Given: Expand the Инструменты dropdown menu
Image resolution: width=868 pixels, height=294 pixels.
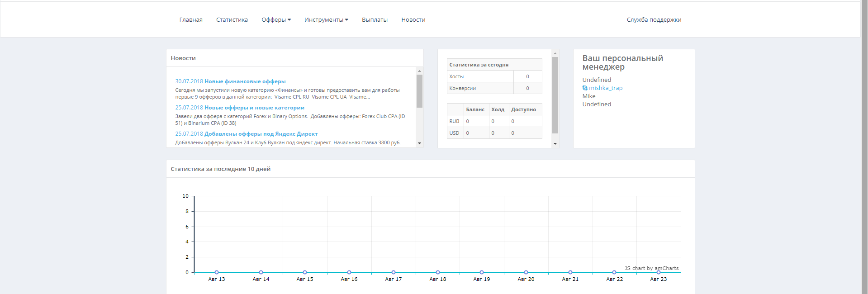Looking at the screenshot, I should [326, 20].
